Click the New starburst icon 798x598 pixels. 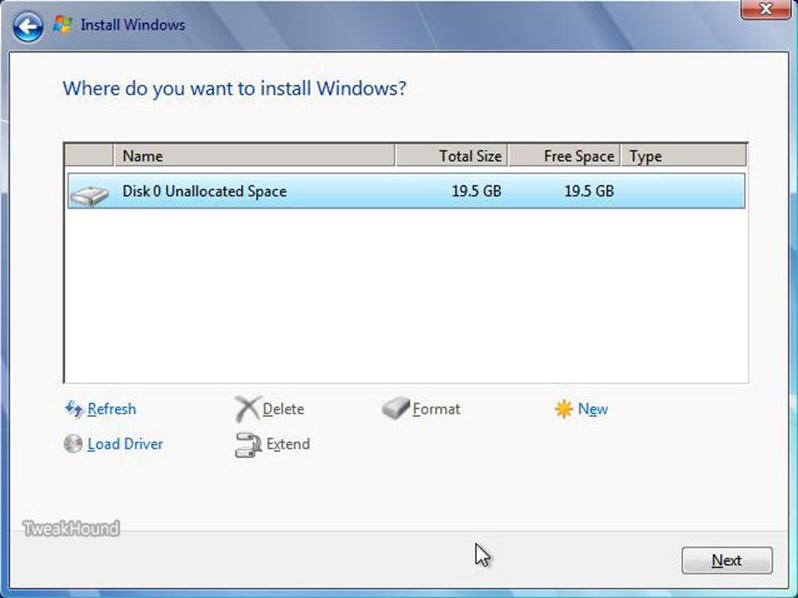click(x=564, y=409)
